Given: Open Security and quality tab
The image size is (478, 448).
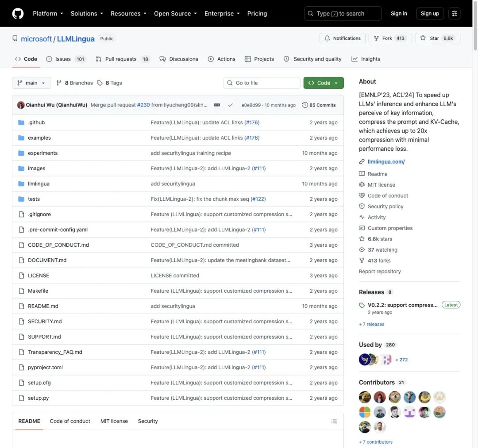Looking at the screenshot, I should point(312,59).
